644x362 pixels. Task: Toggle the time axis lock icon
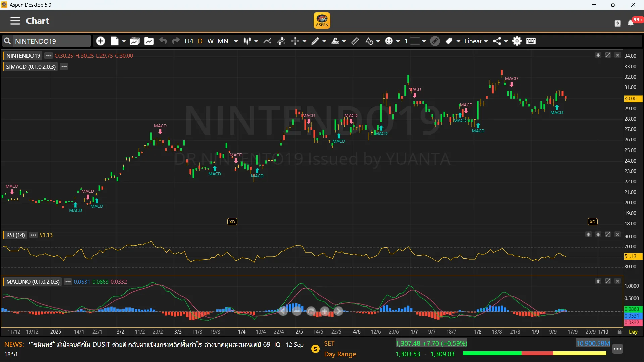(x=620, y=332)
